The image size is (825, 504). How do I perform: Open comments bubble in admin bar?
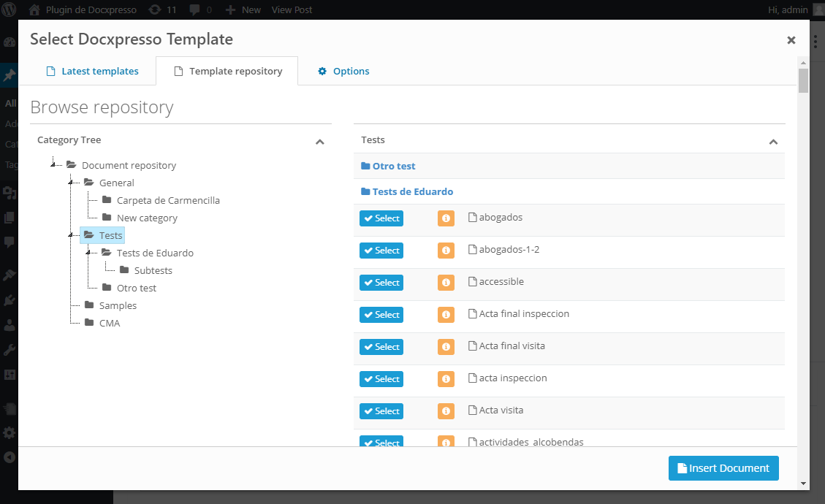coord(194,9)
